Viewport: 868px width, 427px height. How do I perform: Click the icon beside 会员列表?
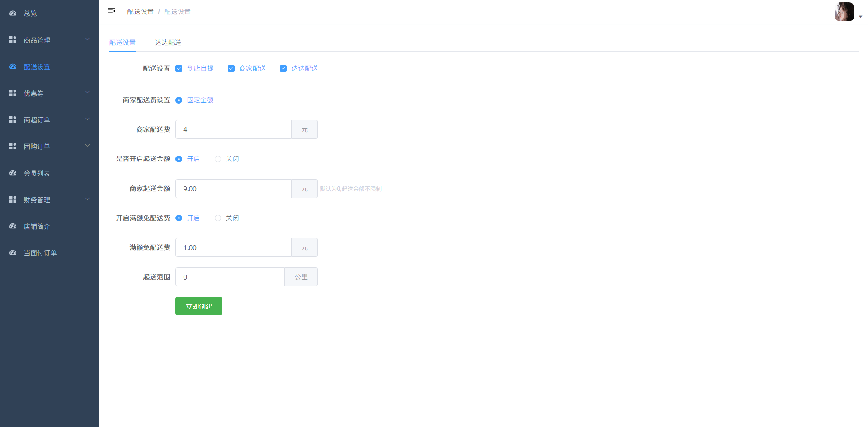coord(13,173)
